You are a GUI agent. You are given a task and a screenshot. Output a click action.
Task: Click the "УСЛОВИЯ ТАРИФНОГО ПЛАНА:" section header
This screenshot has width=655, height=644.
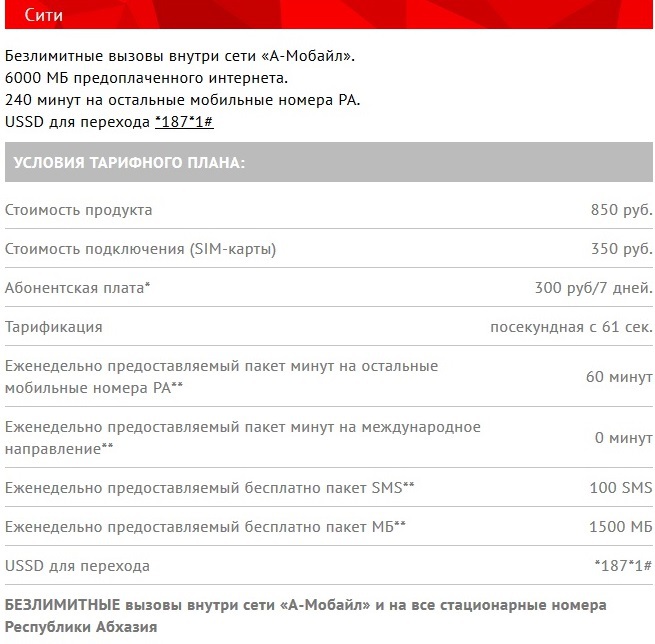129,162
